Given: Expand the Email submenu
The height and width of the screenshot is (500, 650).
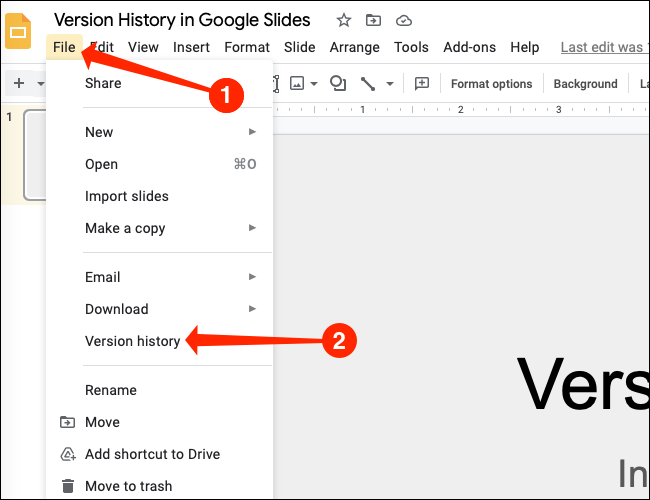Looking at the screenshot, I should (160, 277).
